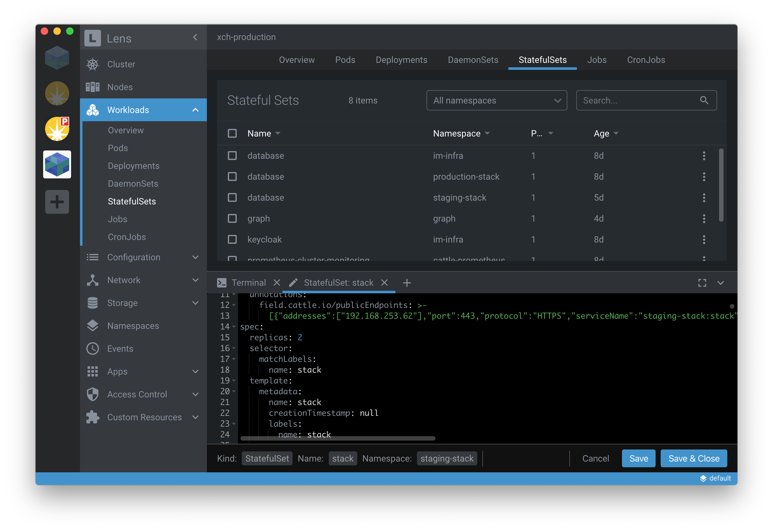The height and width of the screenshot is (532, 773).
Task: Sort the table by Name column
Action: pos(264,133)
